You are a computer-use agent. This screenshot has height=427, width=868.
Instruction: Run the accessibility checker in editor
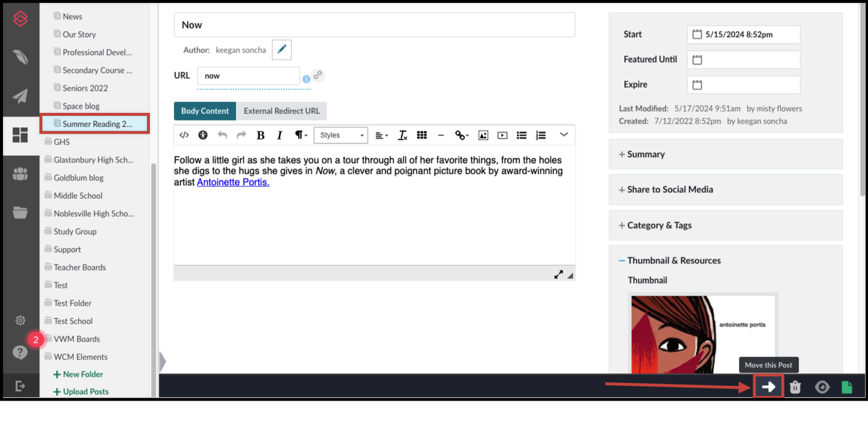coord(203,136)
